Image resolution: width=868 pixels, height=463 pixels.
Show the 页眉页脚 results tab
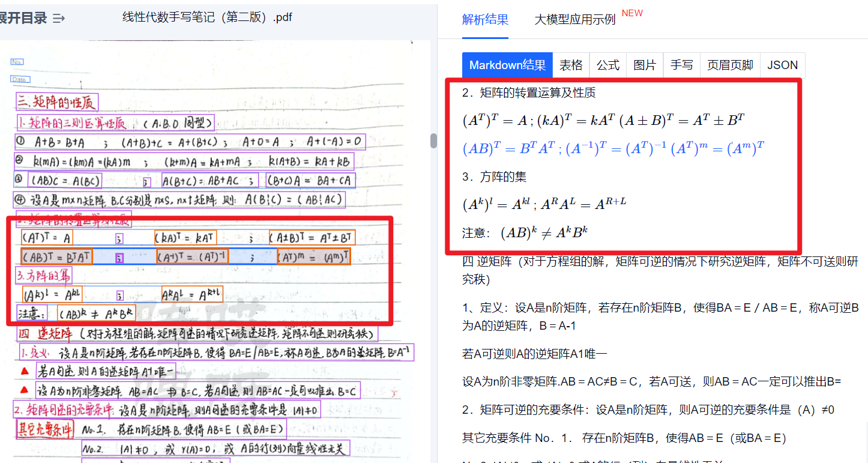coord(730,65)
